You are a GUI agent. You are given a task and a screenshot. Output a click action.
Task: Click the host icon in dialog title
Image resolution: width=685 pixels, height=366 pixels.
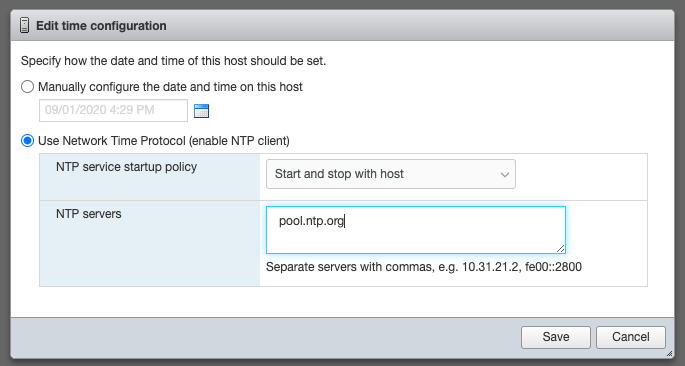pos(24,25)
